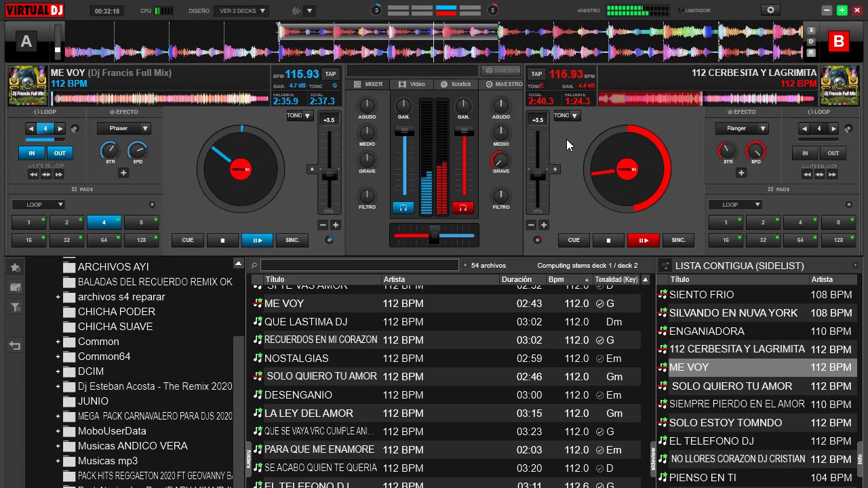Click deck A volume fader
Image resolution: width=868 pixels, height=488 pixels.
tap(405, 132)
